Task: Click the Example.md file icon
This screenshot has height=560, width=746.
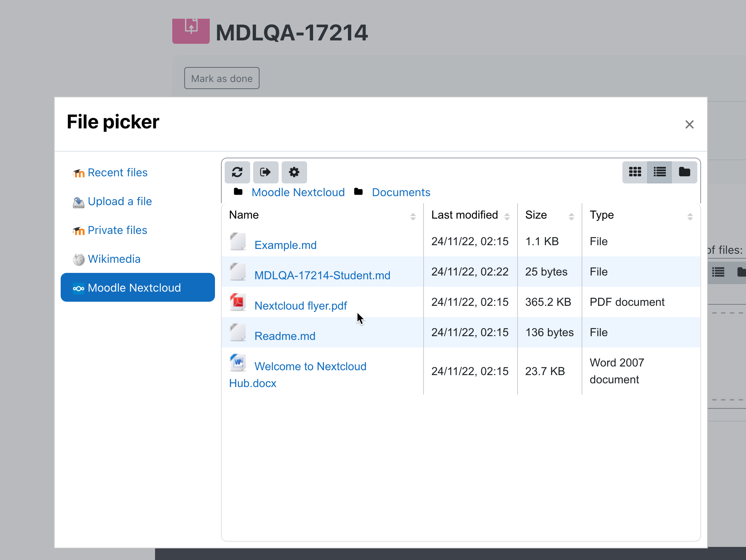Action: [238, 241]
